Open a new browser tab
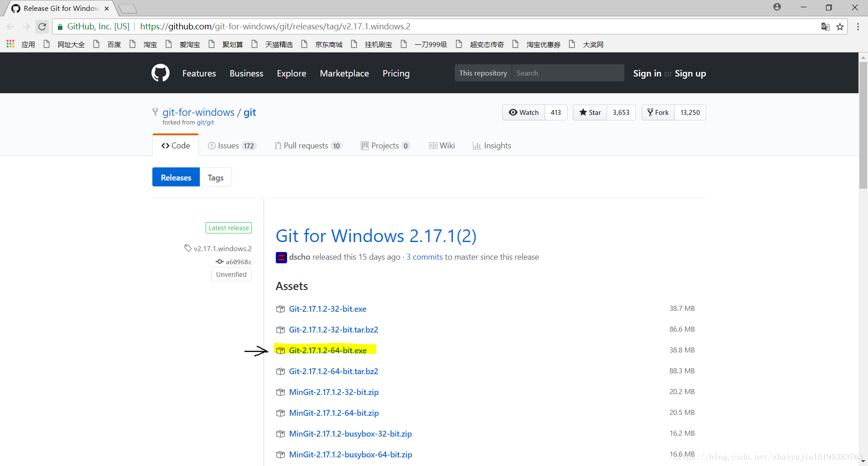This screenshot has width=868, height=466. coord(128,9)
